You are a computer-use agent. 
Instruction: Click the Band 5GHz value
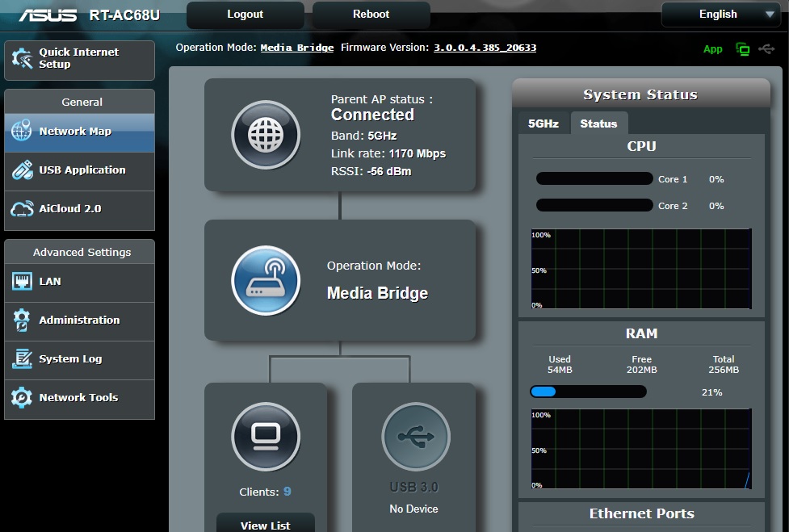pos(382,136)
